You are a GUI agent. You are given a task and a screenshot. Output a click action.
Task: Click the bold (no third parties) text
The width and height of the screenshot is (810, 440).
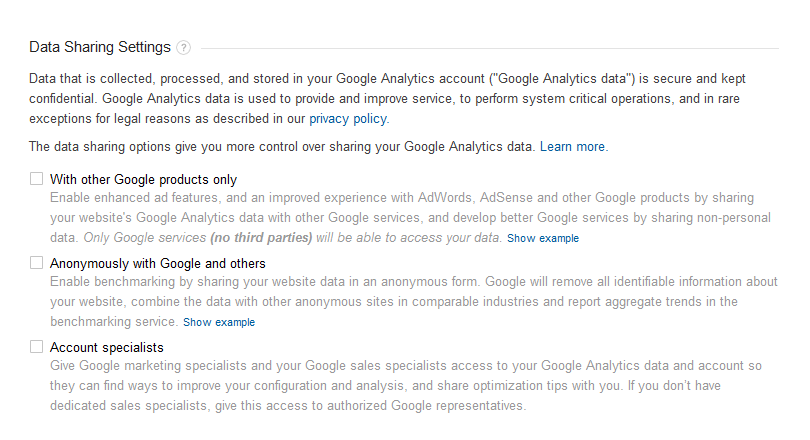point(261,238)
